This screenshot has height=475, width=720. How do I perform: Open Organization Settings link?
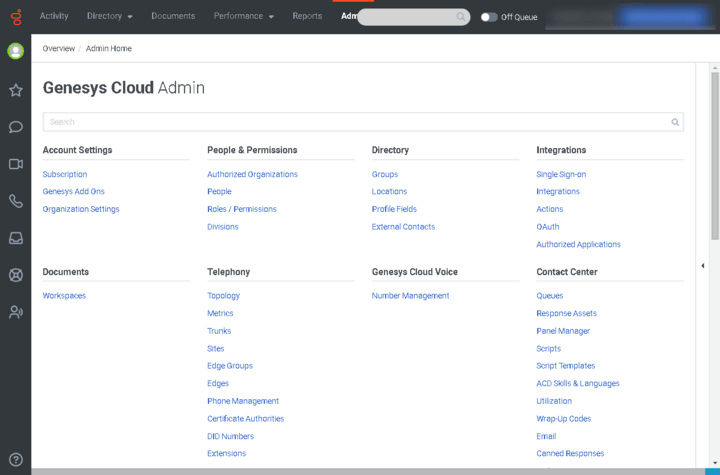pos(81,209)
